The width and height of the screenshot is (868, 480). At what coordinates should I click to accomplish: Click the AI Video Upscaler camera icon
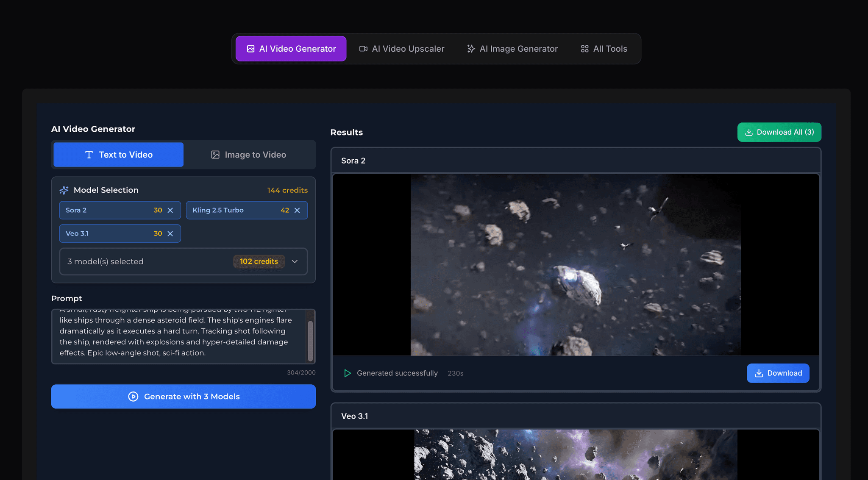363,48
